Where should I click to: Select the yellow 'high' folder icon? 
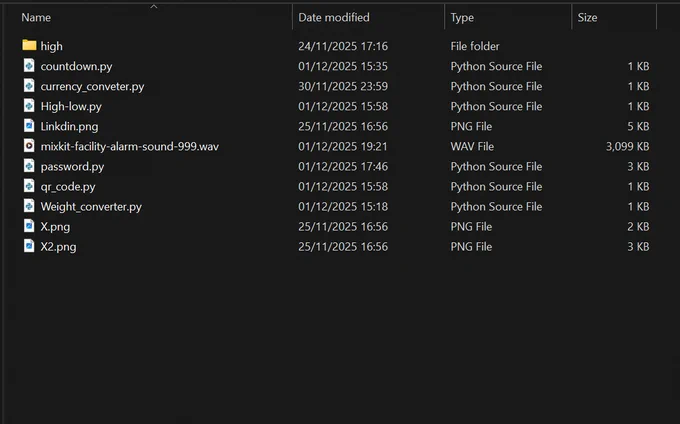pos(29,45)
